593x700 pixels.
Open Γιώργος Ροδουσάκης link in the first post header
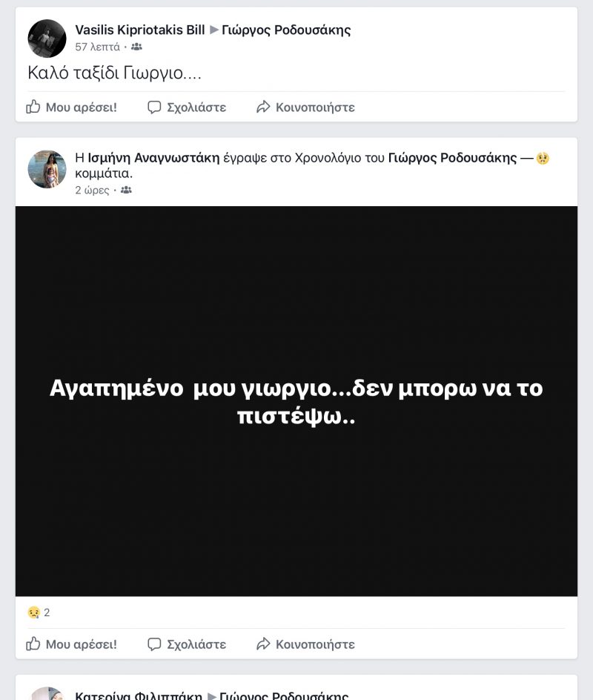[286, 30]
